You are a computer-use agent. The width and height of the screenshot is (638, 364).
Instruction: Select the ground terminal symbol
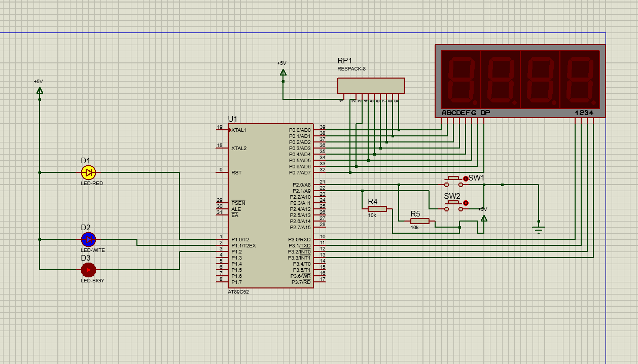pyautogui.click(x=539, y=229)
